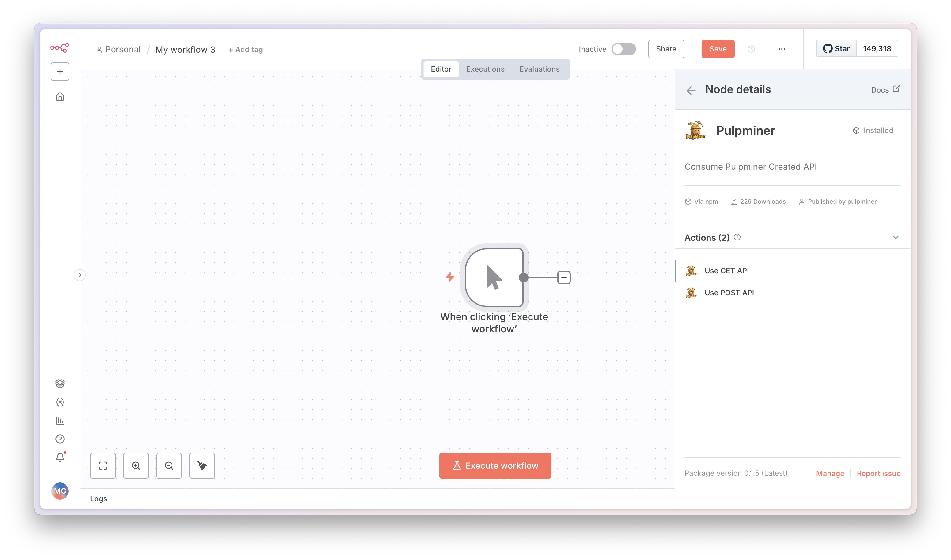Click the zoom in magnifier button
Screen dimensions: 951x560
click(x=136, y=466)
